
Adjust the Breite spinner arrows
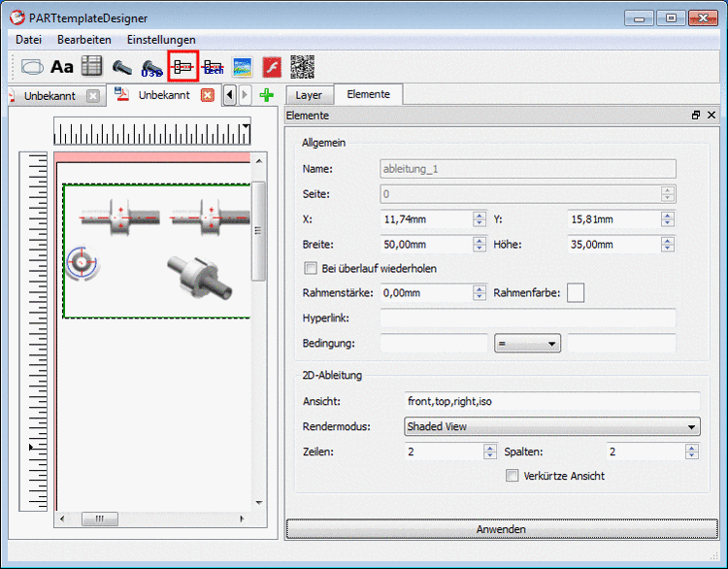click(480, 245)
